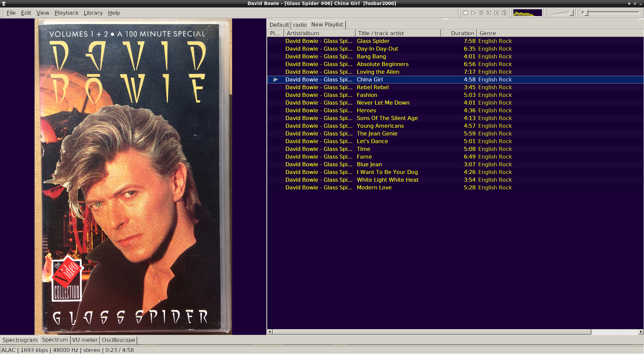This screenshot has height=354, width=644.
Task: Show the Oscilloscope tab
Action: pyautogui.click(x=118, y=340)
